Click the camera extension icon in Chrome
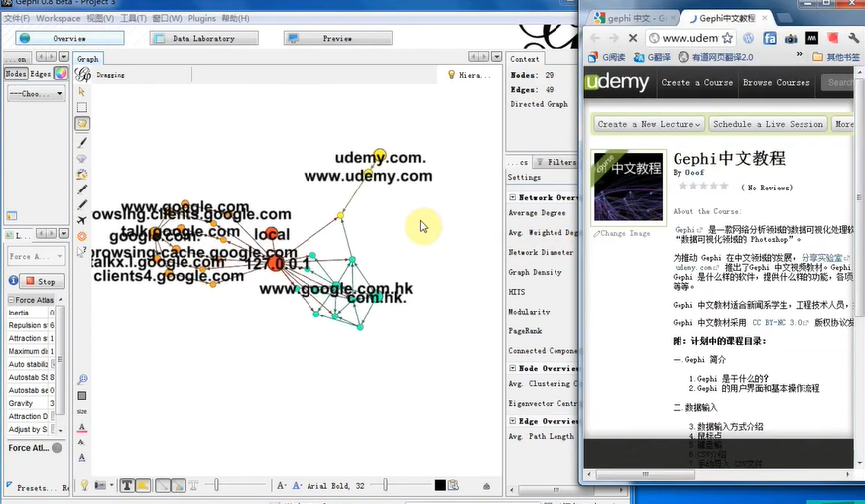The width and height of the screenshot is (865, 504). point(791,38)
